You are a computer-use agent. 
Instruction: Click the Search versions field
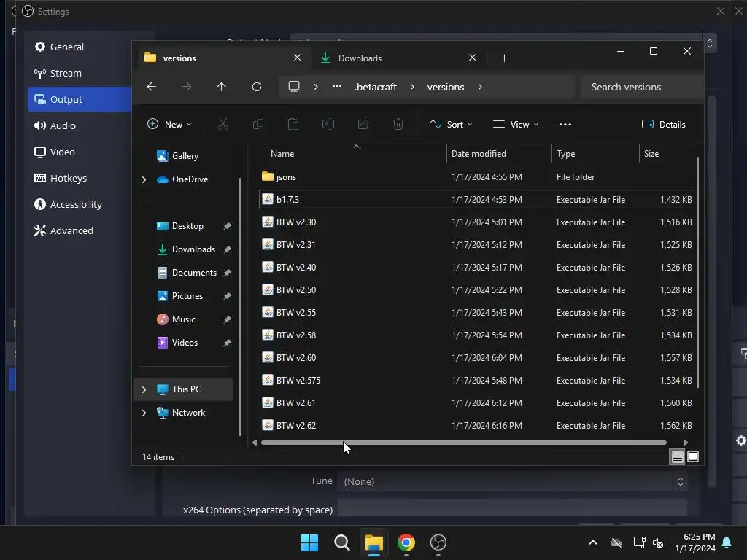642,87
